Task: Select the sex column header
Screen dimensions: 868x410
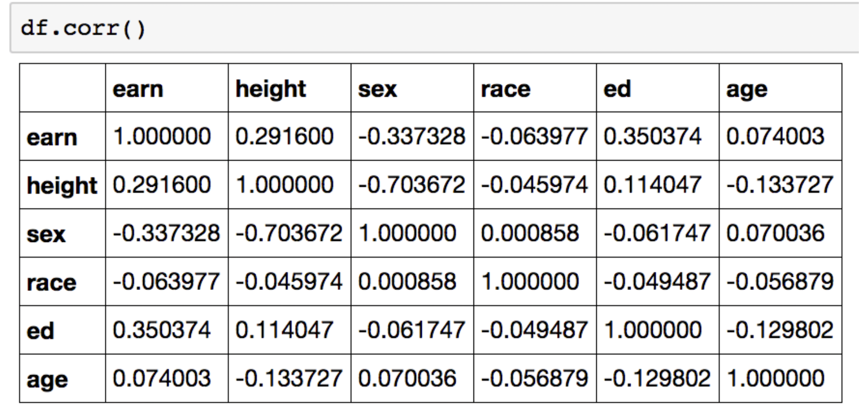Action: point(412,88)
